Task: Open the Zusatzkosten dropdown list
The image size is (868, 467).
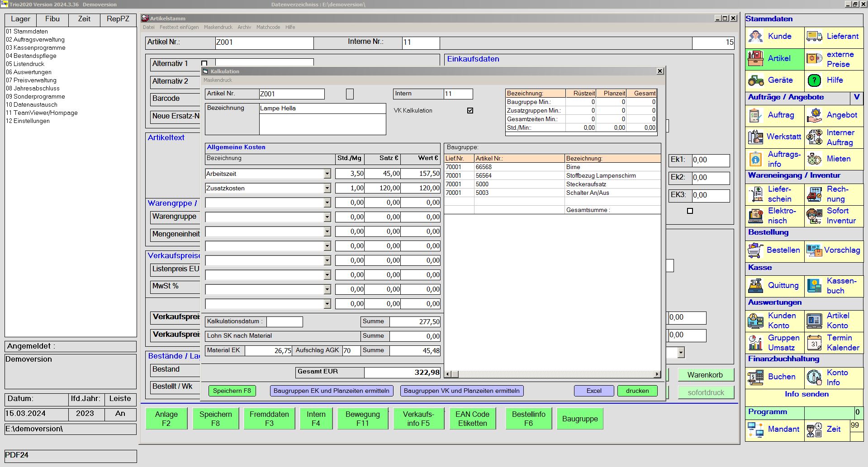Action: tap(327, 189)
